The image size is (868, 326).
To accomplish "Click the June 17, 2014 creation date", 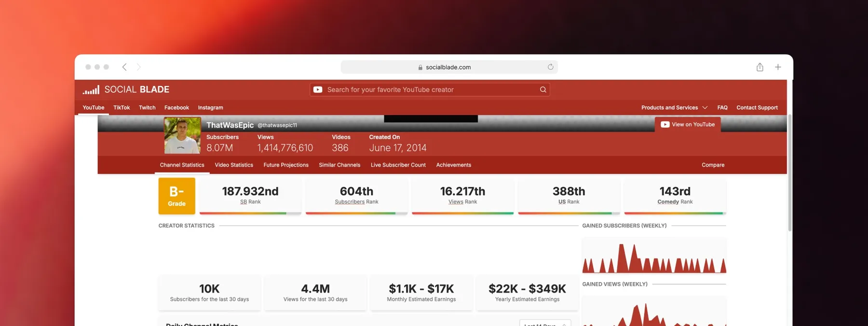I will 398,148.
